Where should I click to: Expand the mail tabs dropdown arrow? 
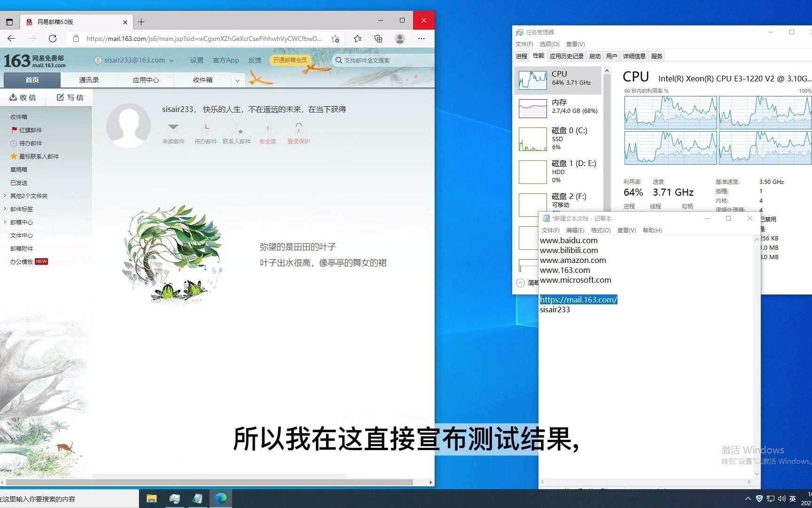click(237, 80)
